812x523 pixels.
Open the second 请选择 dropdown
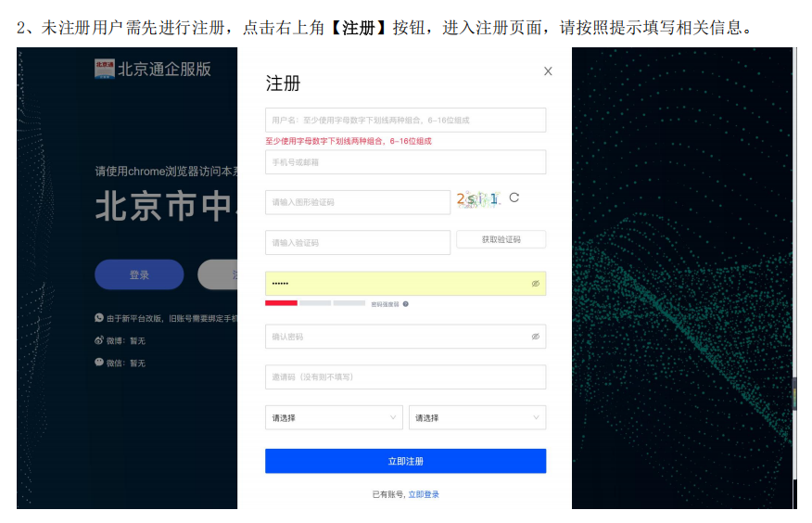477,417
